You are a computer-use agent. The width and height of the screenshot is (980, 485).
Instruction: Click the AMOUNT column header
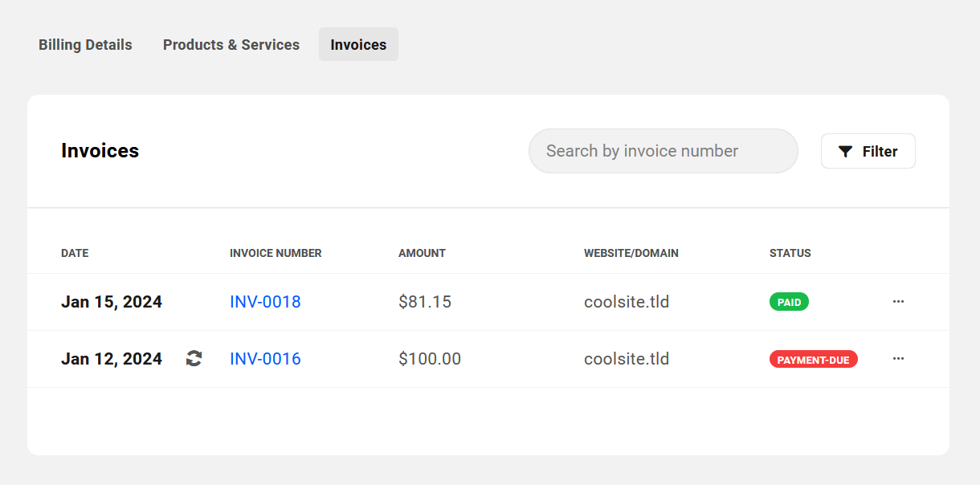click(x=422, y=253)
